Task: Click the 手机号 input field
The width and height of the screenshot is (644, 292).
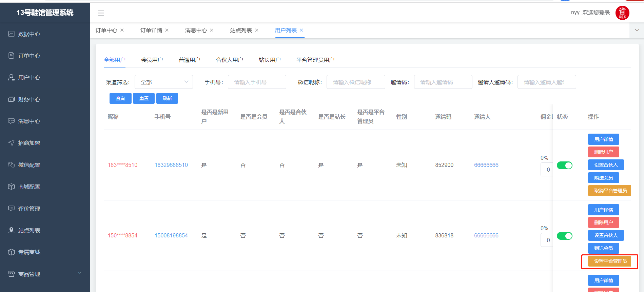Action: coord(257,82)
